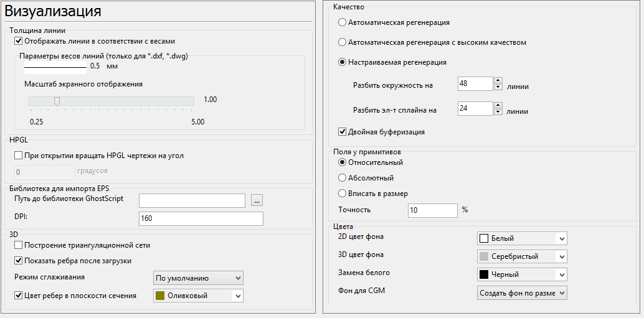
Task: Toggle "Показать ребра после загрузки" checkbox
Action: [18, 260]
